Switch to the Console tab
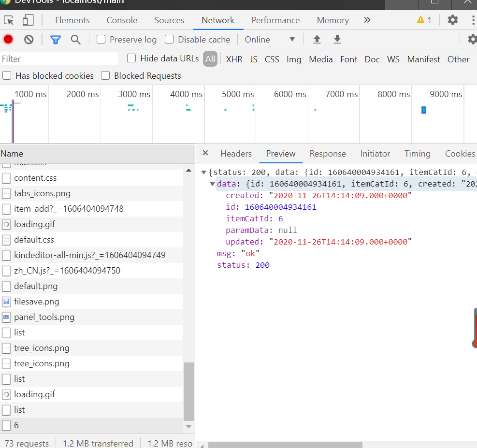477x448 pixels. tap(122, 20)
